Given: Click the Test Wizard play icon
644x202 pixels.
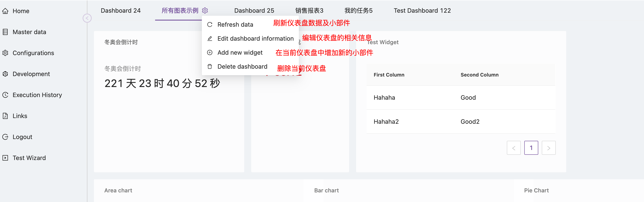Looking at the screenshot, I should (5, 158).
